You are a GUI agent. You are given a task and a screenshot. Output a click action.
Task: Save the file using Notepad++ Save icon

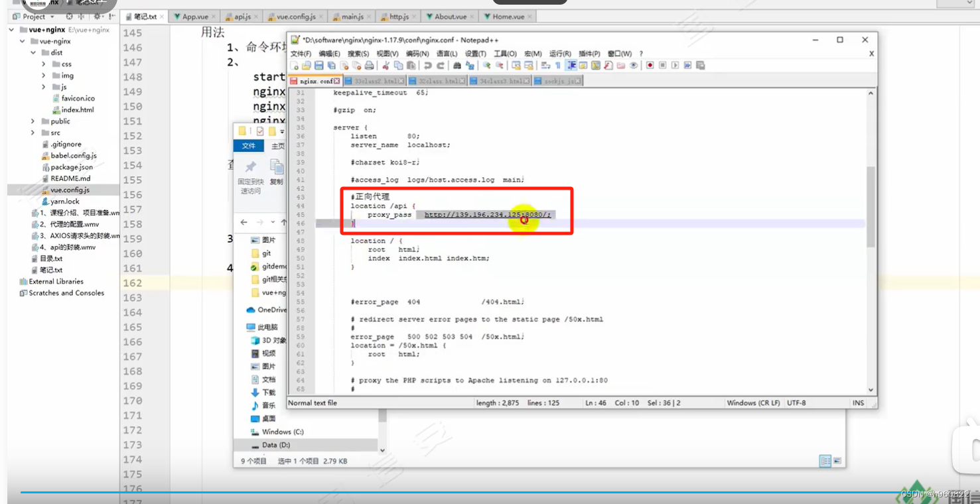pyautogui.click(x=318, y=65)
